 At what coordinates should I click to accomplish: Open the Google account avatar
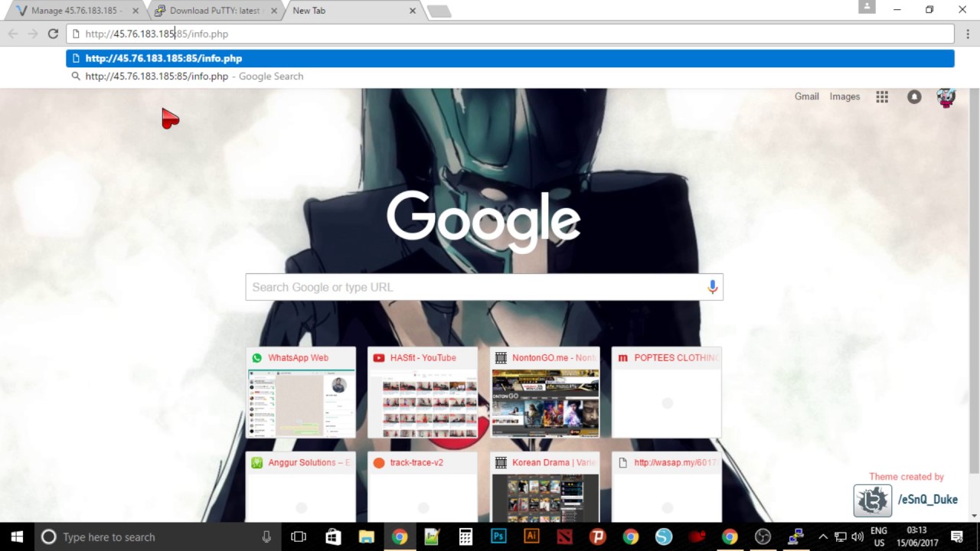(x=946, y=97)
